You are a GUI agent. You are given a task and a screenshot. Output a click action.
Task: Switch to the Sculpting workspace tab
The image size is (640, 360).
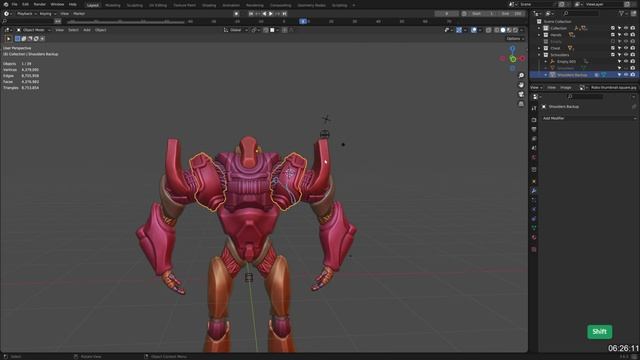(134, 5)
